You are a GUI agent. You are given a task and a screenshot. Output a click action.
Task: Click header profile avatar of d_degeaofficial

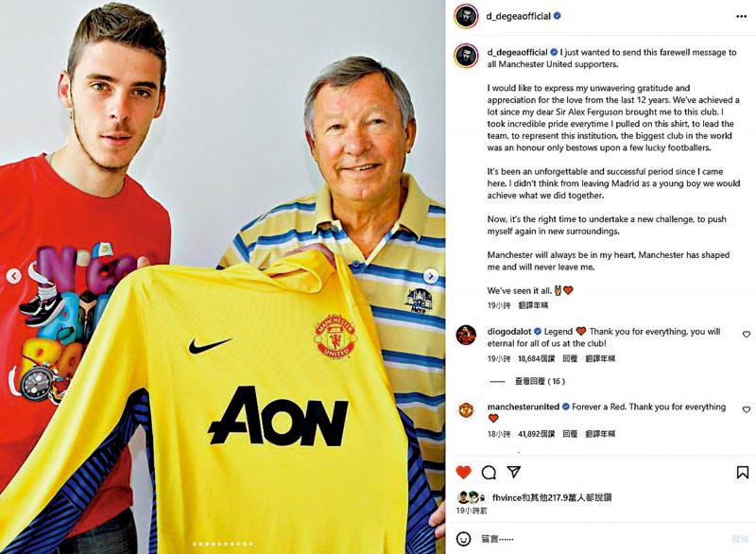tap(466, 16)
